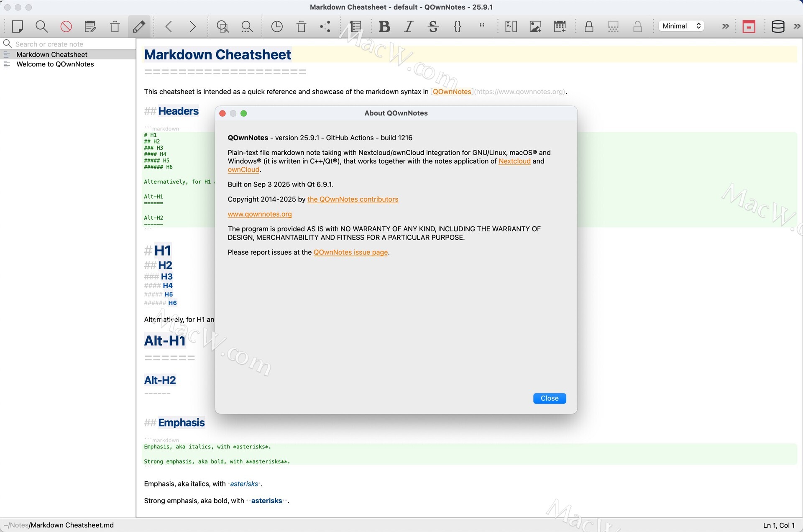803x532 pixels.
Task: Go forward with the right arrow icon
Action: pos(193,26)
